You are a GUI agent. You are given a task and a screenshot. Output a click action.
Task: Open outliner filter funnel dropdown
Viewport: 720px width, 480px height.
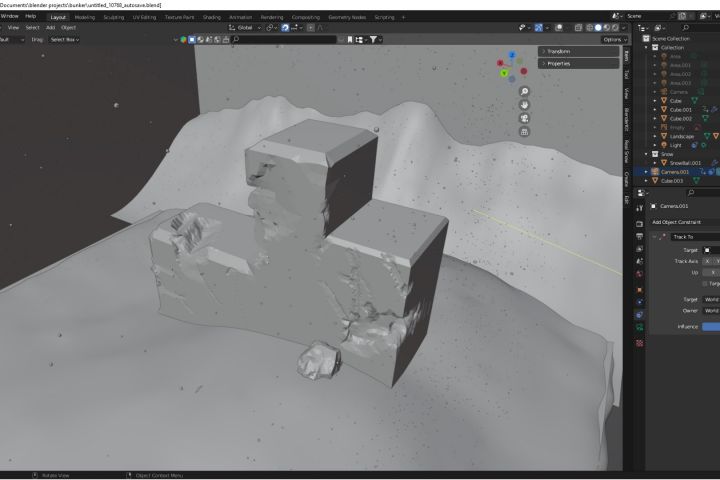tap(376, 40)
